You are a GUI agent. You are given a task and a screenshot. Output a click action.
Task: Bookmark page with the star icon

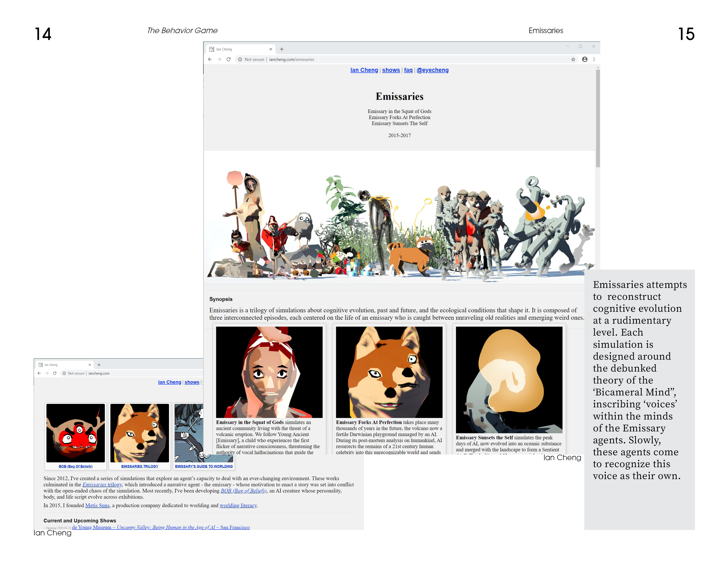pyautogui.click(x=573, y=59)
